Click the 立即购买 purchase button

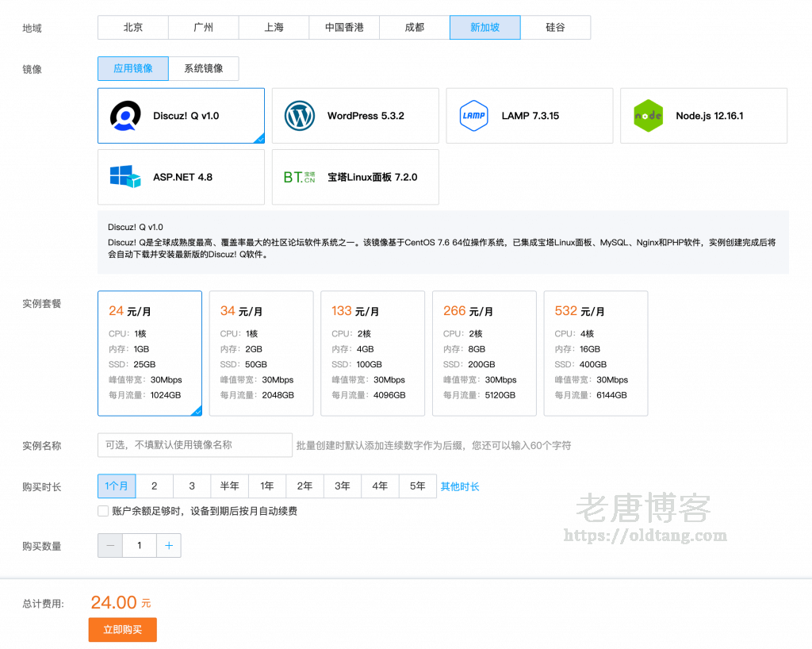pyautogui.click(x=122, y=628)
